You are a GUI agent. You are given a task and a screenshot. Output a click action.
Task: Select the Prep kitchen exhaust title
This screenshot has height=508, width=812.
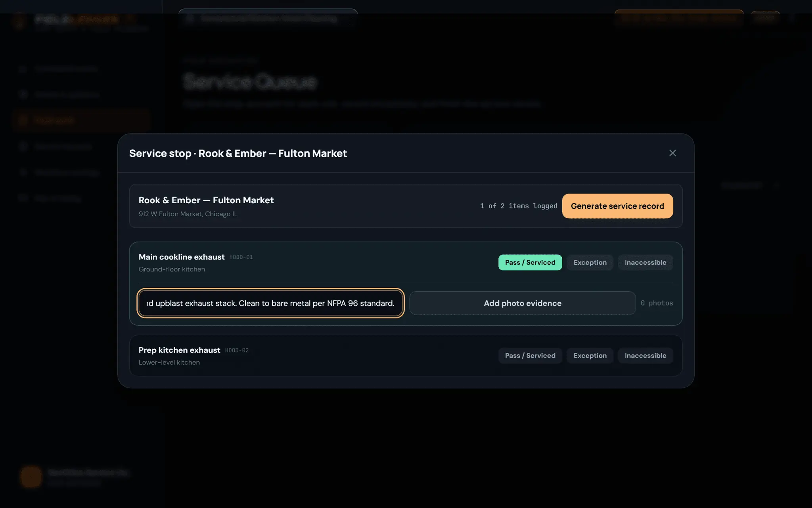(179, 350)
